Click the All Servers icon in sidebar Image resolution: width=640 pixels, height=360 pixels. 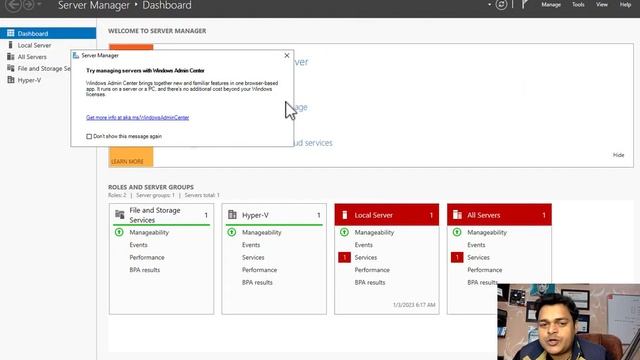tap(11, 56)
